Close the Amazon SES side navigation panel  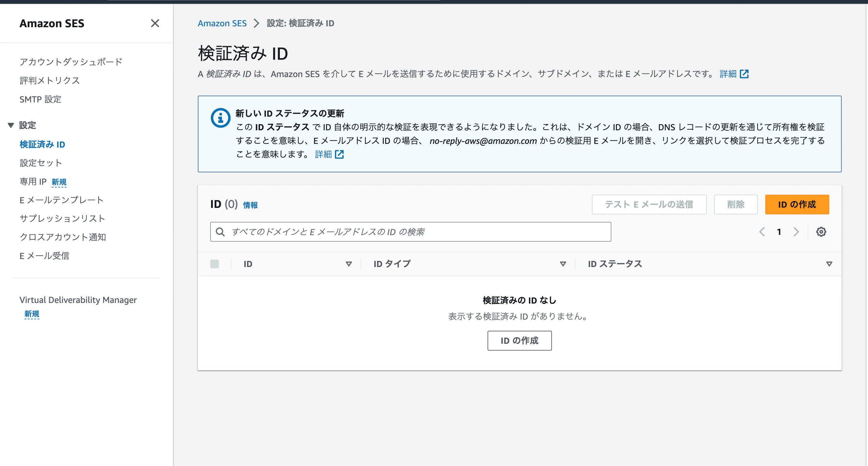[155, 24]
